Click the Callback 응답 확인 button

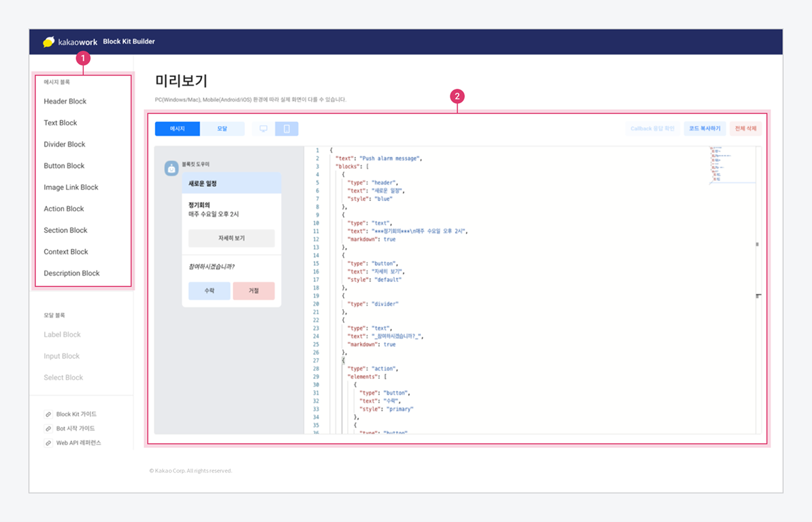point(652,129)
